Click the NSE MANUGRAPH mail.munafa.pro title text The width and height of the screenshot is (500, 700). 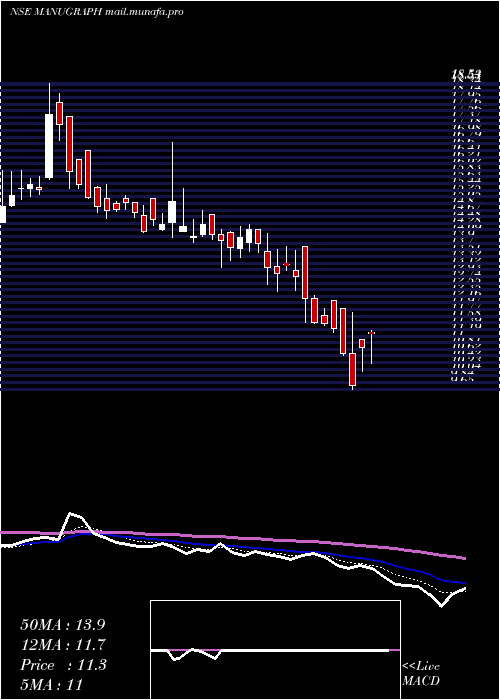96,12
